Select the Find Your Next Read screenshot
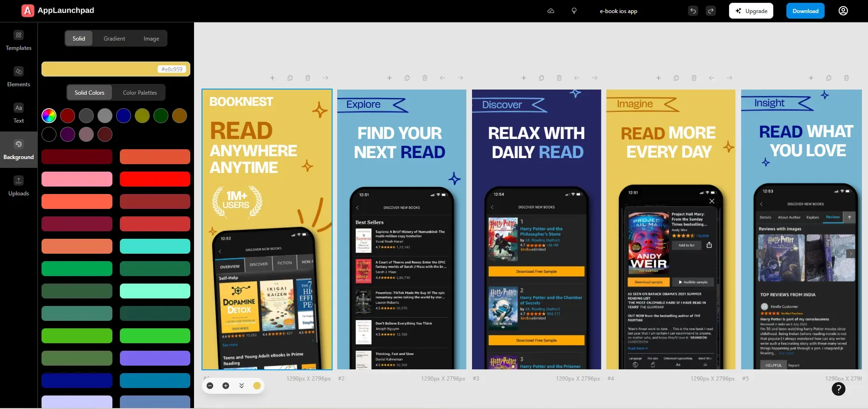 point(402,229)
